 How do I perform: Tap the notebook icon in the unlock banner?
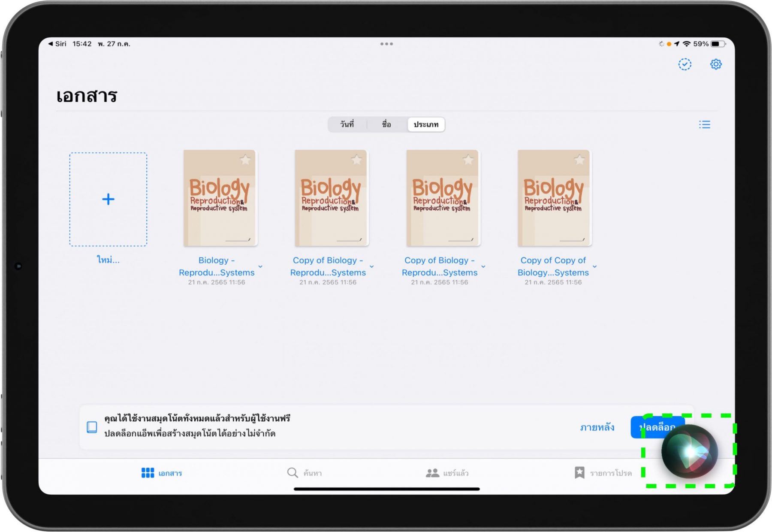[x=92, y=427]
